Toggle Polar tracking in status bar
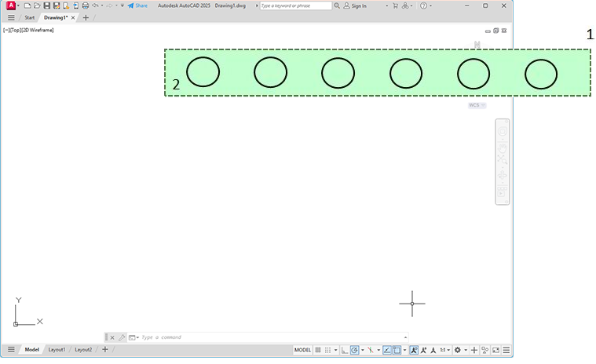This screenshot has height=364, width=596. pos(354,350)
